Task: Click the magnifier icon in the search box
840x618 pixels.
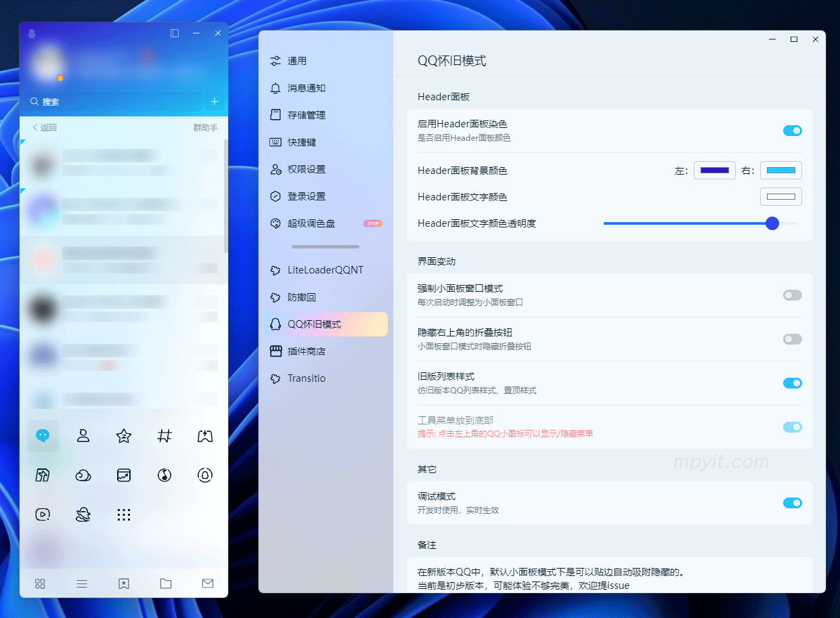Action: 34,102
